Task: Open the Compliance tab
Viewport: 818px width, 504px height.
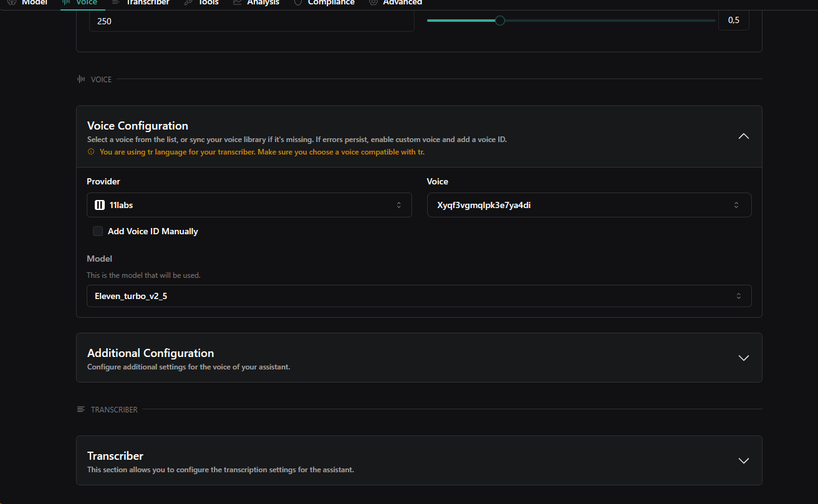Action: tap(324, 2)
